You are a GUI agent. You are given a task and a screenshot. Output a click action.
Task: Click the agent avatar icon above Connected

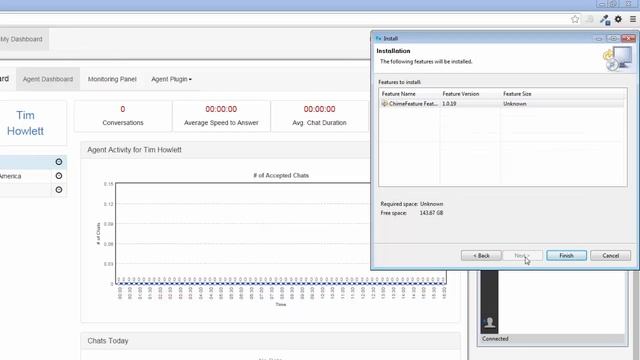pyautogui.click(x=489, y=322)
